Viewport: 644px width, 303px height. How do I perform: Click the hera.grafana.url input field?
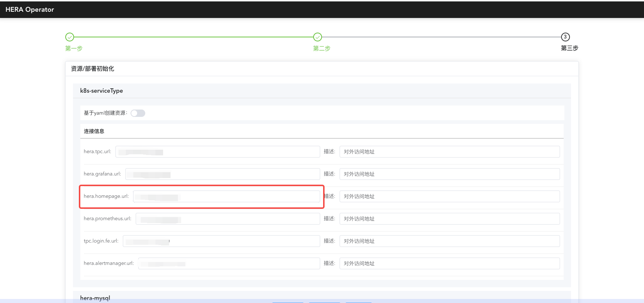pyautogui.click(x=223, y=174)
